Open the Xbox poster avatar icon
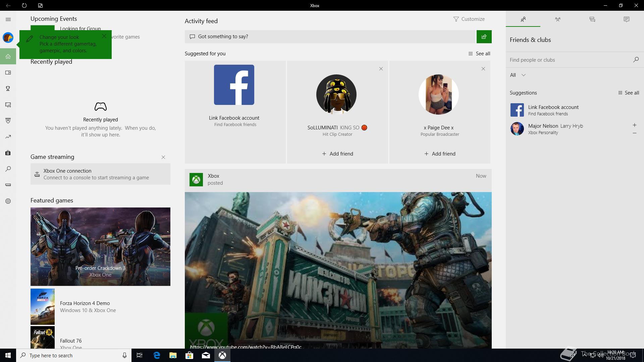 pos(196,180)
